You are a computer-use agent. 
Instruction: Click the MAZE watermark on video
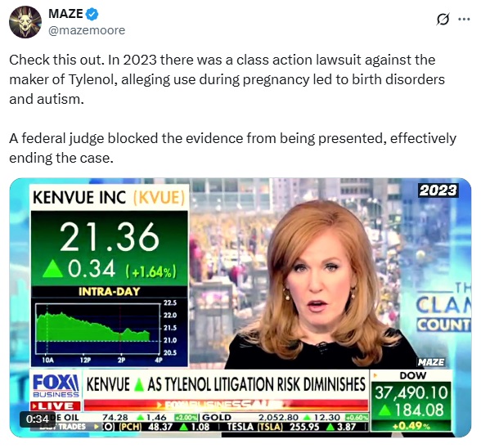point(431,362)
